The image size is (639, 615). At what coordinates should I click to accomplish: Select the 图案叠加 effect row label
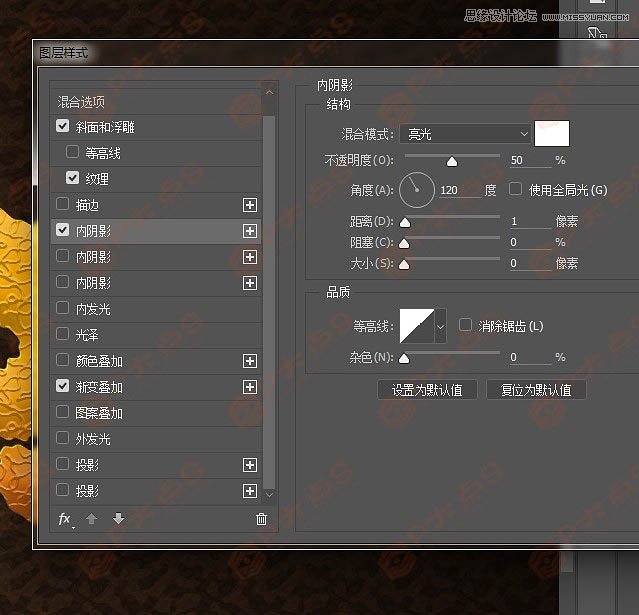pos(99,413)
